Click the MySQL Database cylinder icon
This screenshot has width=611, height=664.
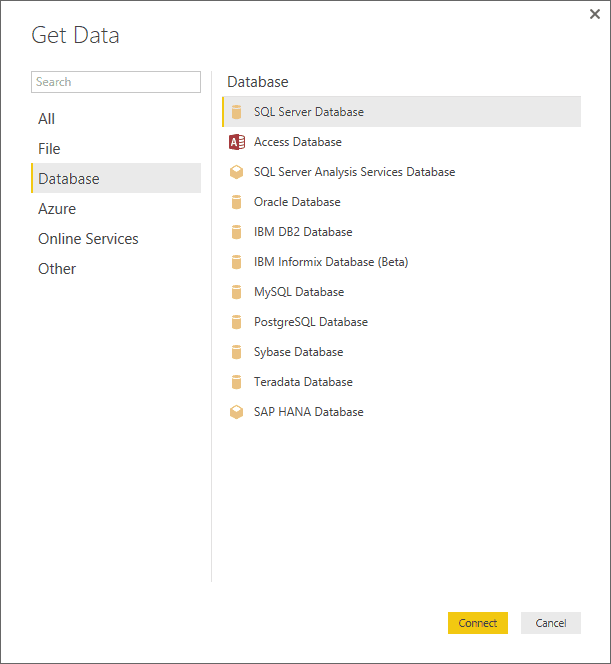[x=237, y=292]
